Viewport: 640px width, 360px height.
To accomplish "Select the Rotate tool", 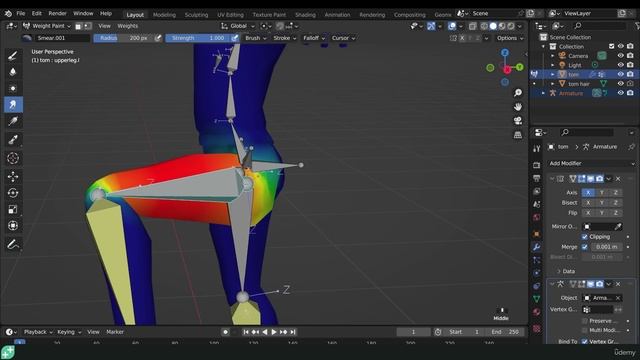I will [x=13, y=193].
